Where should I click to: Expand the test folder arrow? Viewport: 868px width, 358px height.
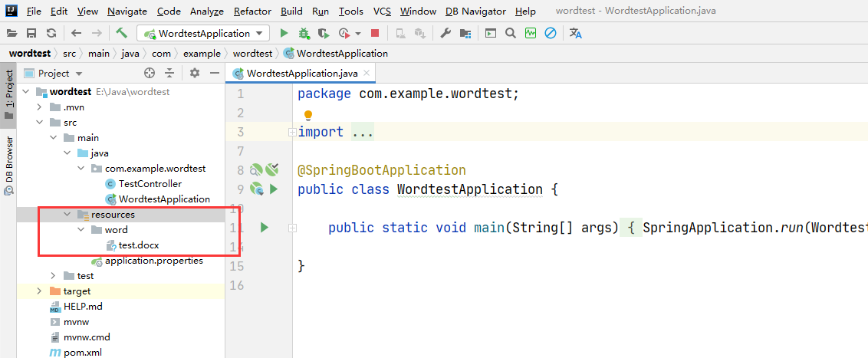click(53, 275)
